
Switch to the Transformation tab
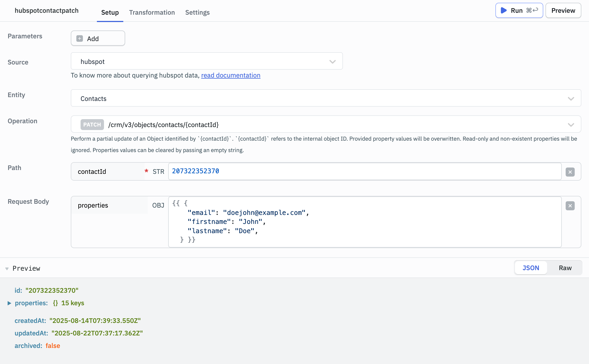click(152, 13)
